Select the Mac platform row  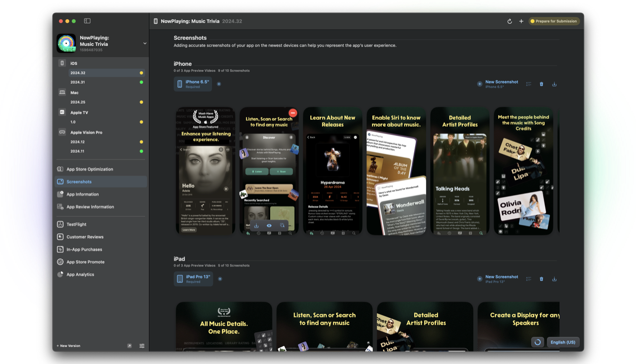pos(101,92)
